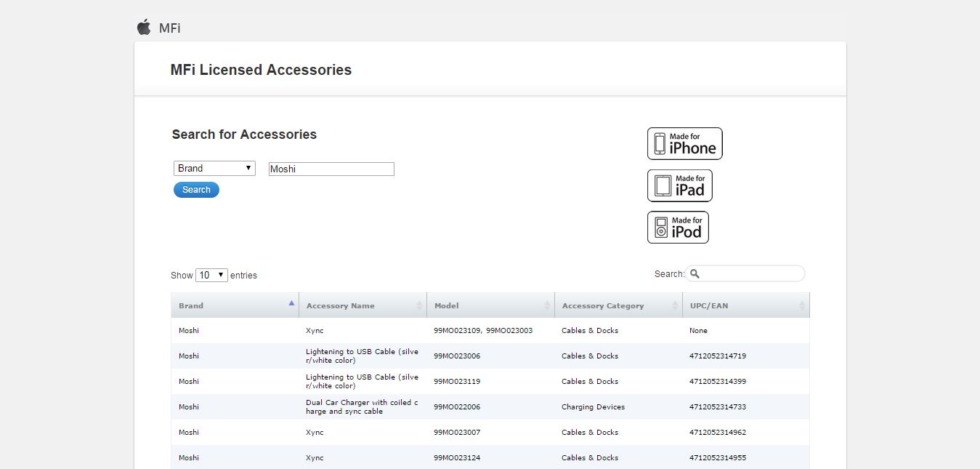Sort table by Accessory Name header
The image size is (980, 469).
coord(363,305)
